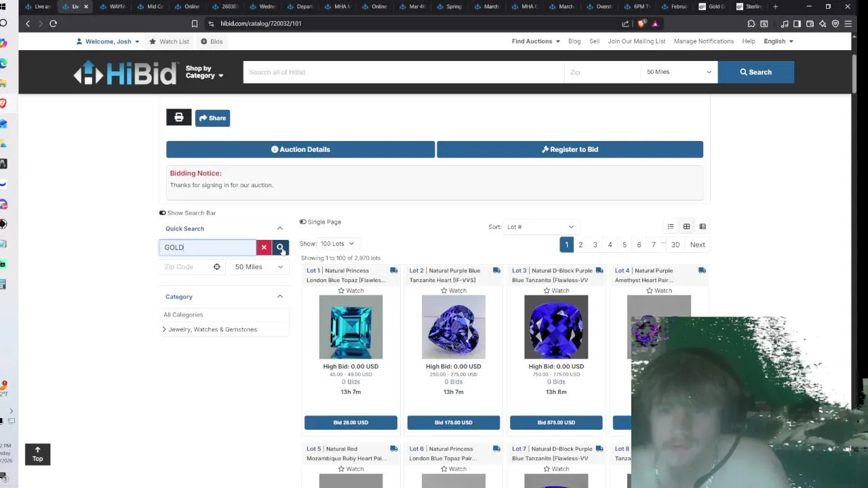Click the shipping truck icon on Lot 7
The image size is (868, 488).
599,449
